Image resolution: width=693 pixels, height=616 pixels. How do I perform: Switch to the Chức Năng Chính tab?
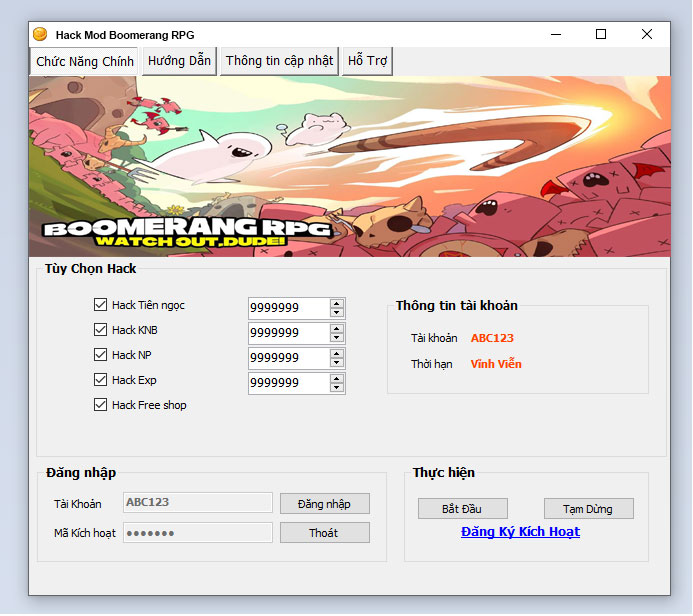(84, 61)
